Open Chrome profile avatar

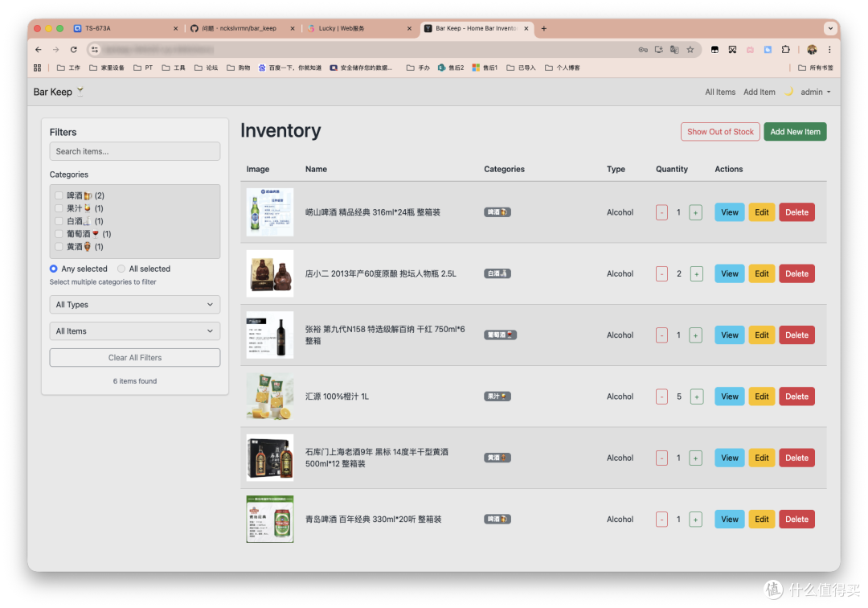[812, 50]
